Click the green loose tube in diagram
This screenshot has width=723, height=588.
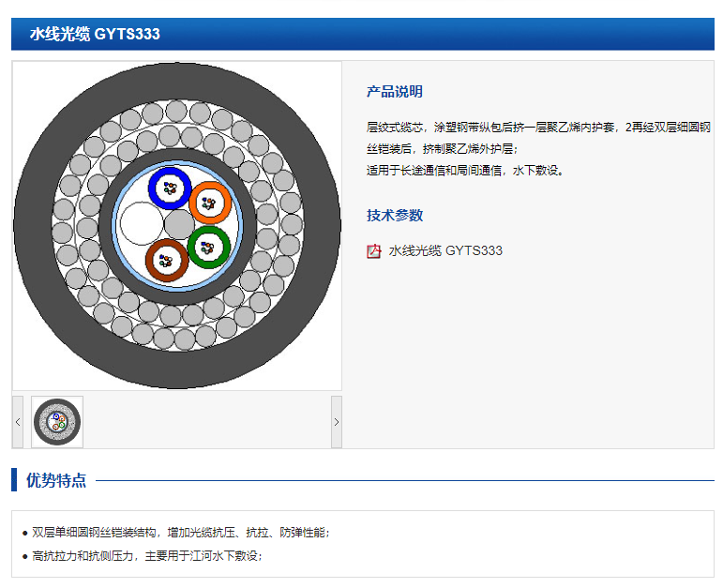pyautogui.click(x=208, y=248)
